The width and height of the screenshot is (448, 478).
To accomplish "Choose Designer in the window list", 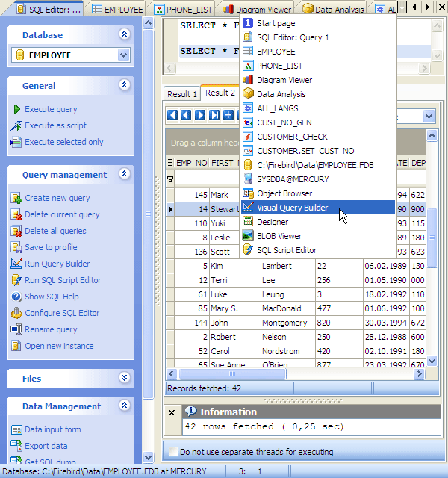I will tap(318, 222).
